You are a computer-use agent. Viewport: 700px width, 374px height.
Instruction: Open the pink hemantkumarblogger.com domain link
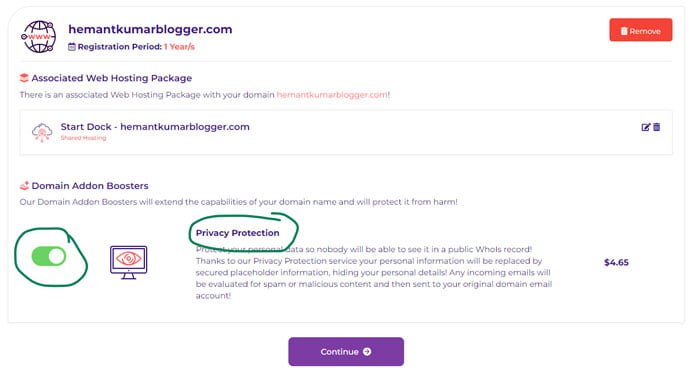tap(332, 95)
